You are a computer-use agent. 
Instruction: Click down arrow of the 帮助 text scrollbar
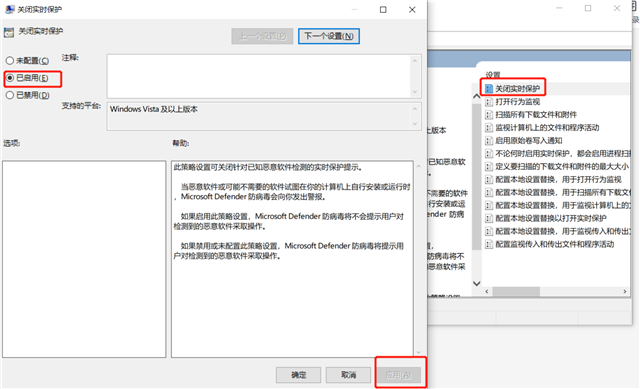coord(418,352)
